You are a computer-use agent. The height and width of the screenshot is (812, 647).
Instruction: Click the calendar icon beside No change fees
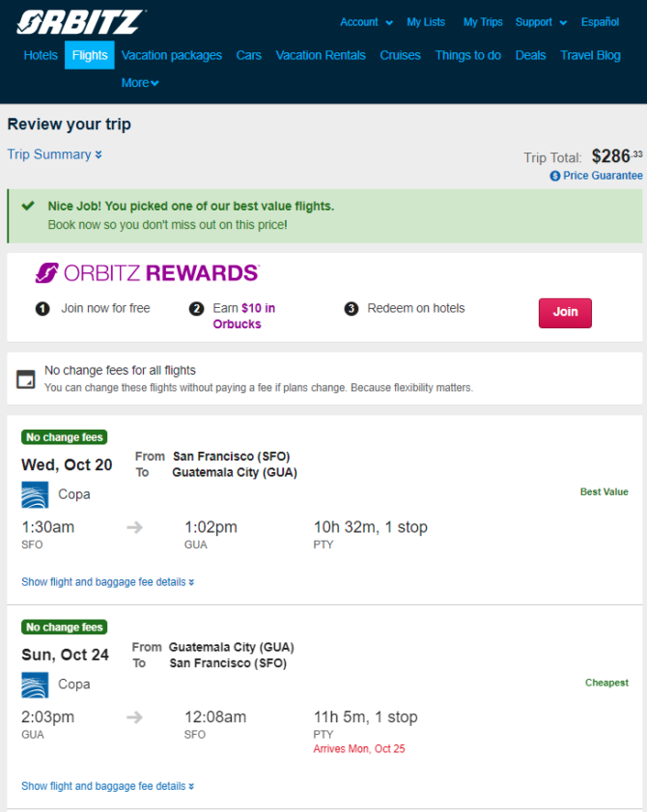click(x=26, y=379)
